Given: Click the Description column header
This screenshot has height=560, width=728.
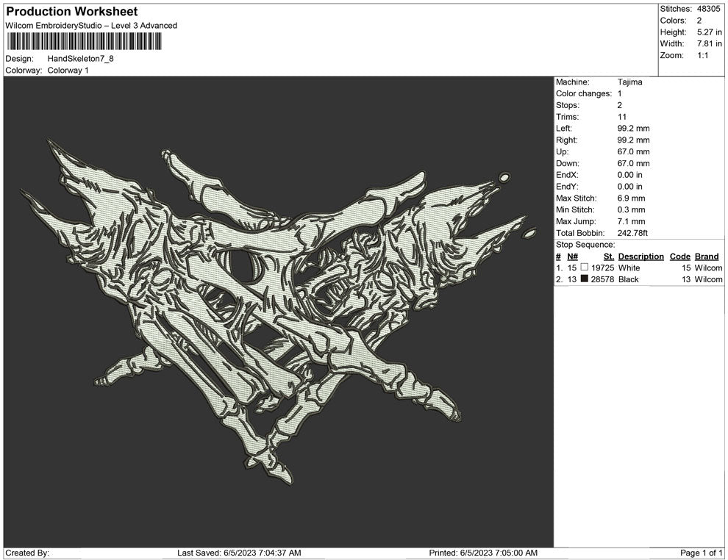Looking at the screenshot, I should 640,256.
